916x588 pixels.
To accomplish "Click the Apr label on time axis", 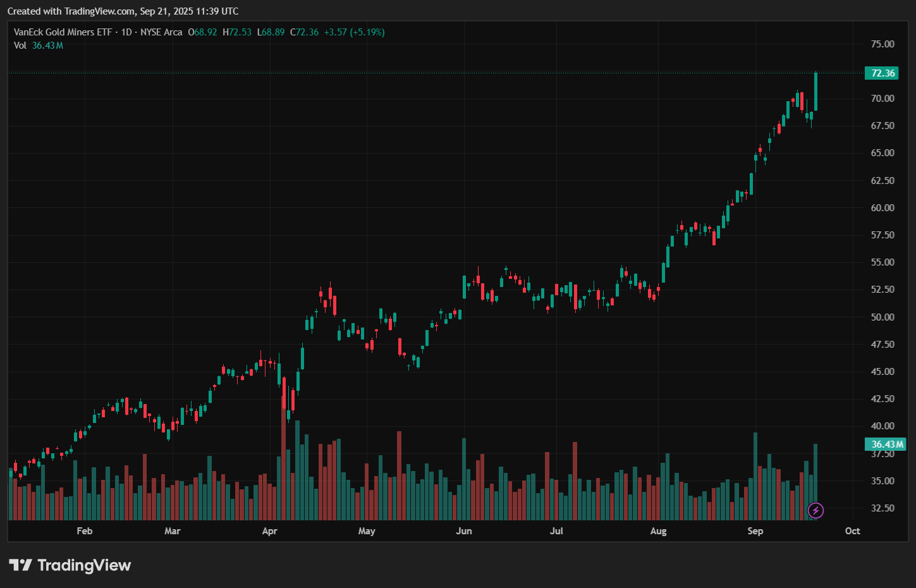I will (x=269, y=531).
